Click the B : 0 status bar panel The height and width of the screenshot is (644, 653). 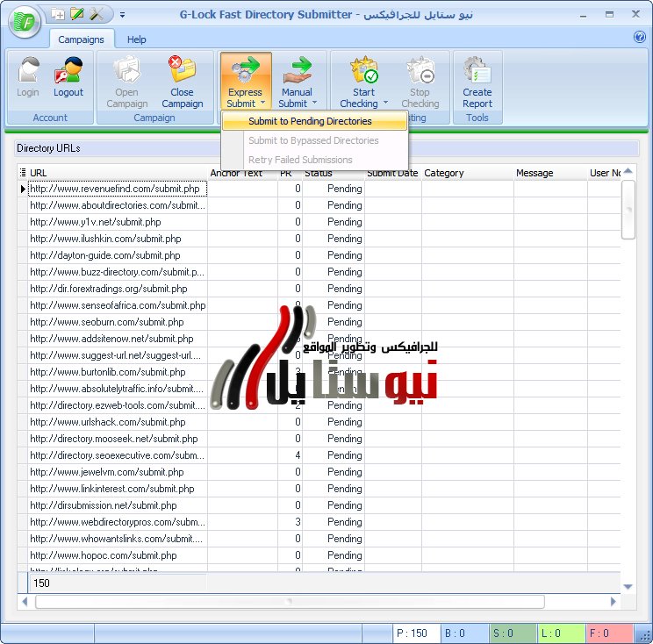click(464, 633)
